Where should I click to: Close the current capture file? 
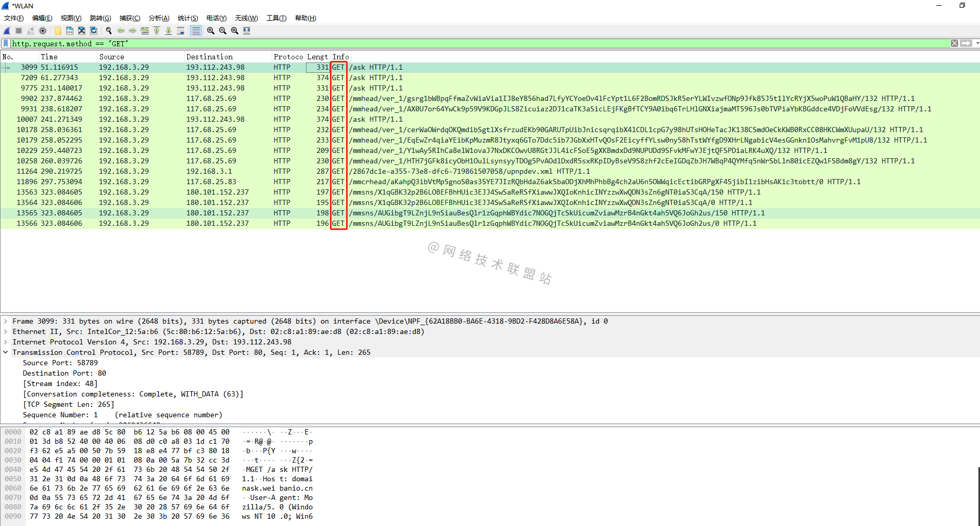coord(82,31)
